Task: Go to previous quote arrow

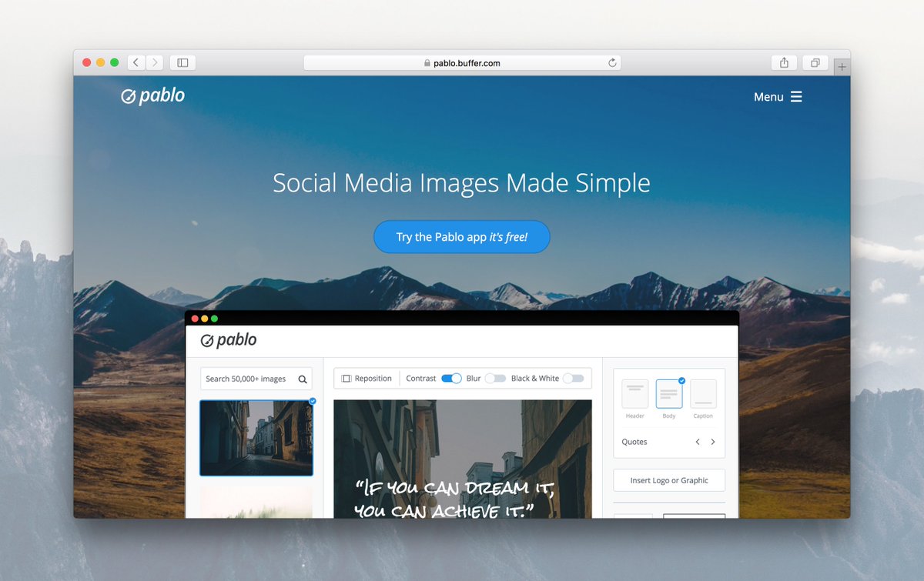Action: [698, 442]
